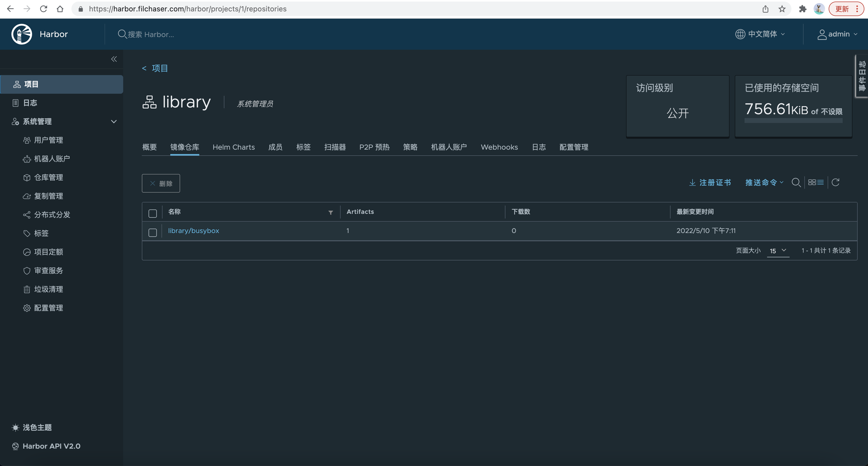
Task: Switch to light theme (浅色主题)
Action: pyautogui.click(x=37, y=428)
